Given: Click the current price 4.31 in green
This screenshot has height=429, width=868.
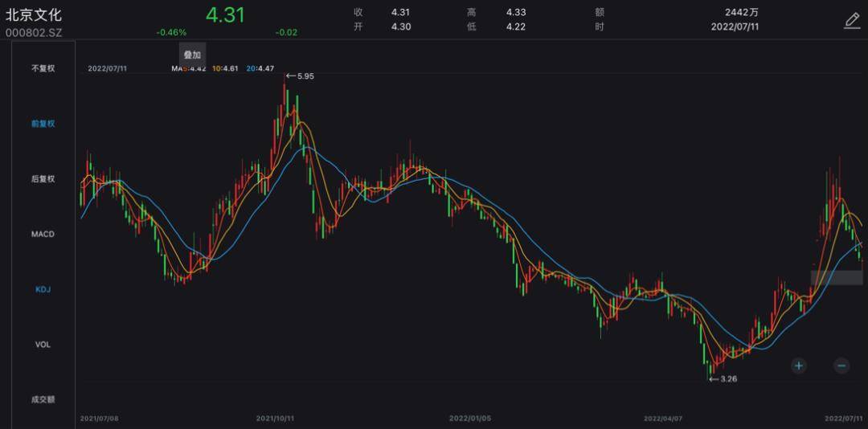Looking at the screenshot, I should (x=225, y=15).
